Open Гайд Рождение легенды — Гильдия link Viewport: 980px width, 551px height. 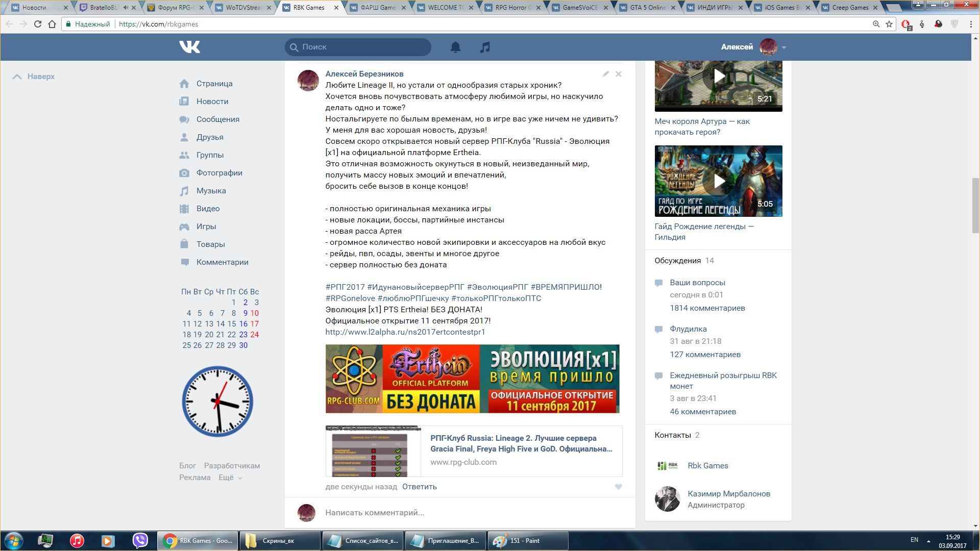tap(704, 232)
